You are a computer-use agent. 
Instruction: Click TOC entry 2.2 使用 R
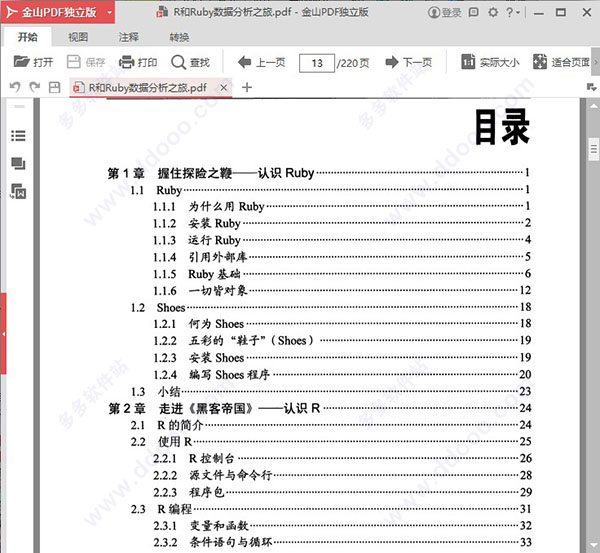[x=331, y=442]
